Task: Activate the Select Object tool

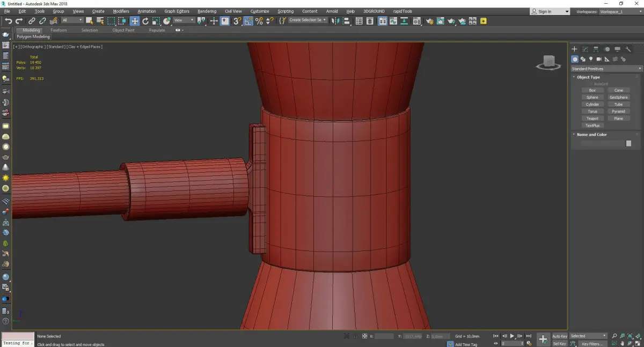Action: pos(89,21)
